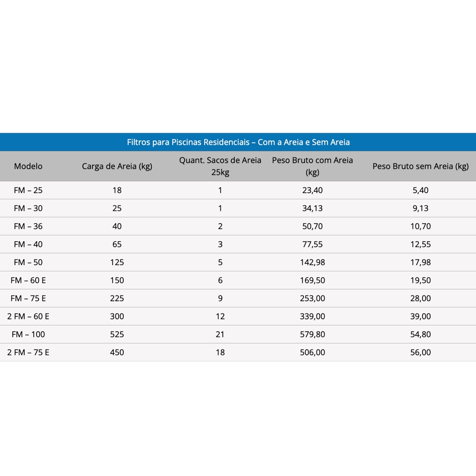The image size is (476, 476).
Task: Select the Carga de Areia (kg) header
Action: click(117, 166)
